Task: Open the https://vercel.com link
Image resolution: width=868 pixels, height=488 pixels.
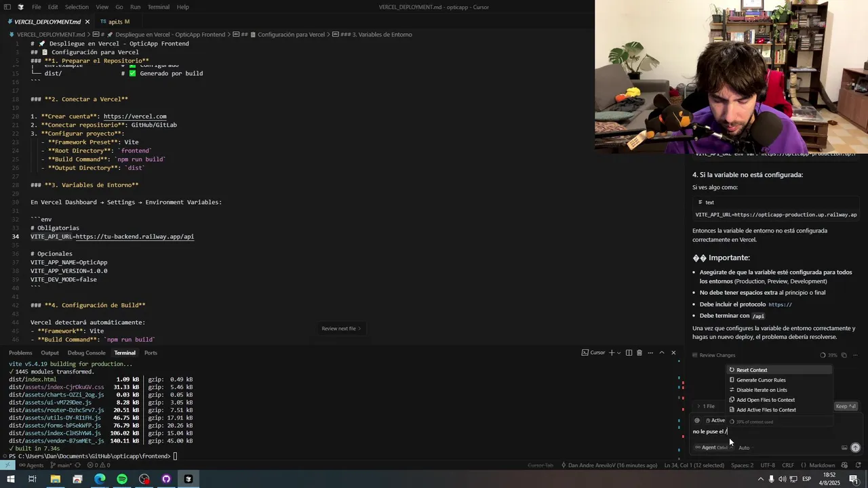Action: click(x=134, y=117)
